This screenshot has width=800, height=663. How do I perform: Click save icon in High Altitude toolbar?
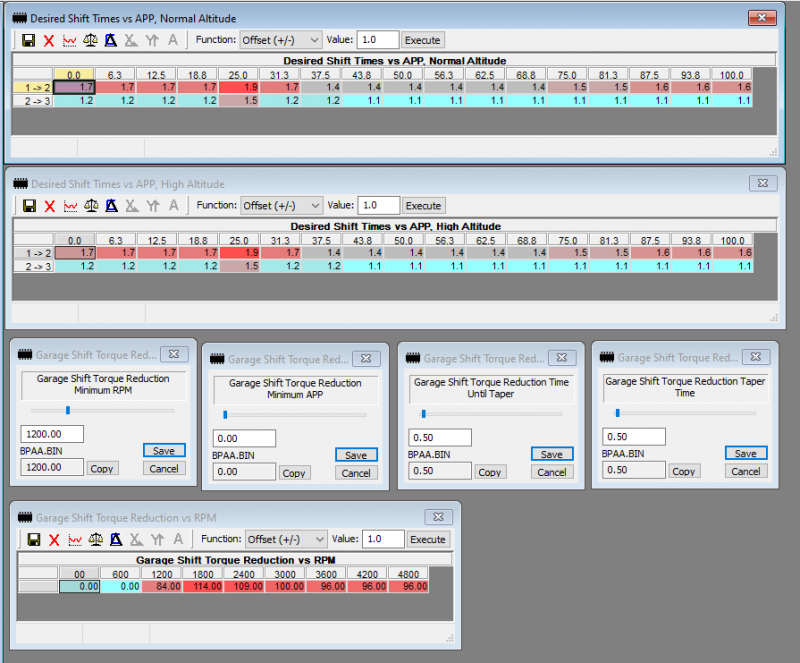pyautogui.click(x=29, y=206)
